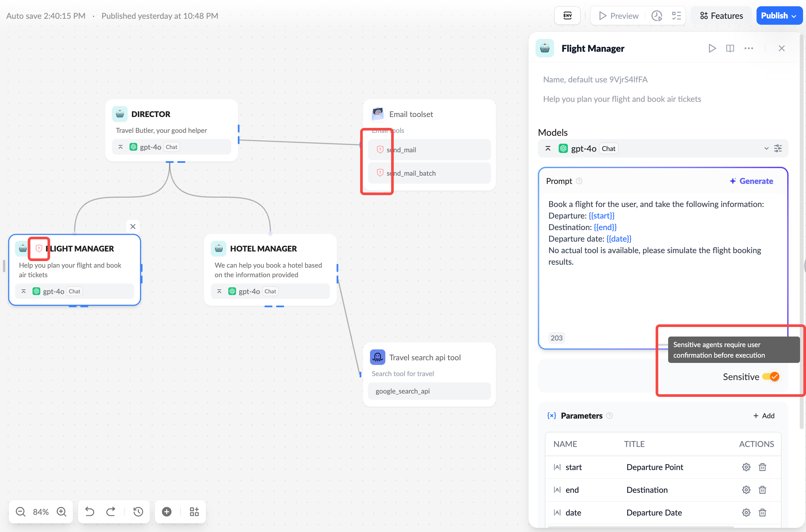The width and height of the screenshot is (806, 532).
Task: Open the checklist icon beside Preview
Action: [x=676, y=15]
